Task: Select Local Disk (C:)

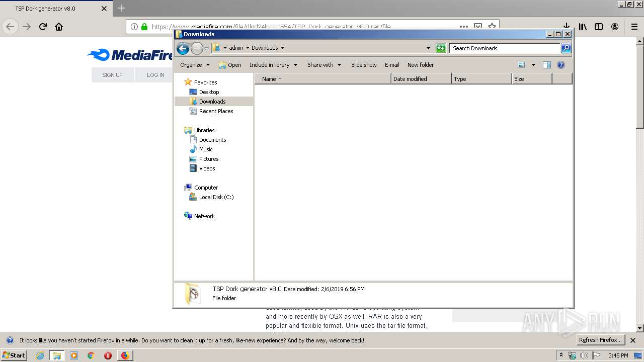Action: tap(216, 197)
